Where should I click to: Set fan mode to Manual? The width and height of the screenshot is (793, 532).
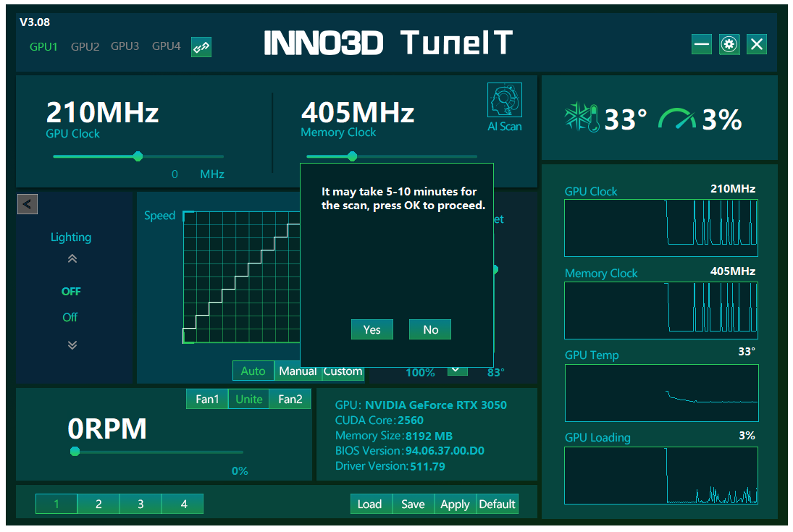click(298, 371)
